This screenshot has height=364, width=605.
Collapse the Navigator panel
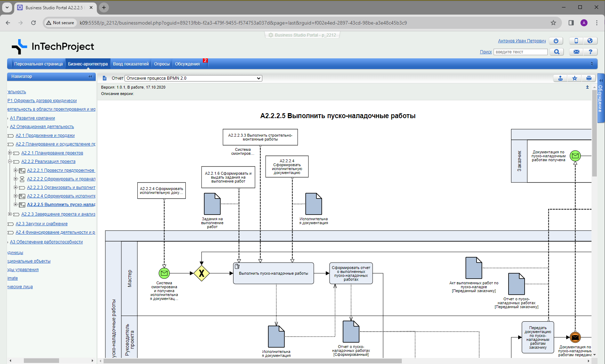(x=90, y=77)
